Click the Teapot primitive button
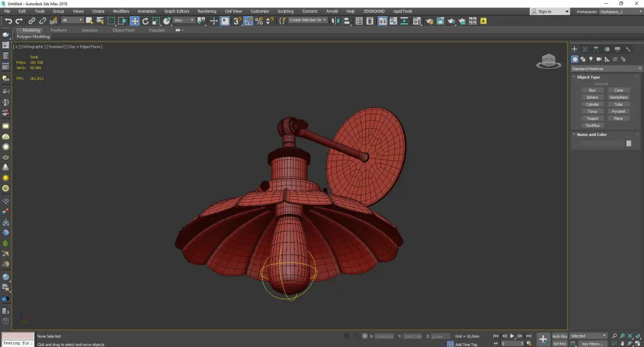The width and height of the screenshot is (644, 347). [592, 118]
